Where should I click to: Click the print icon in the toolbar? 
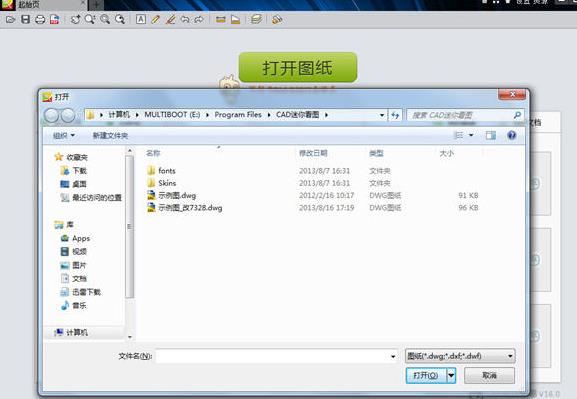40,19
